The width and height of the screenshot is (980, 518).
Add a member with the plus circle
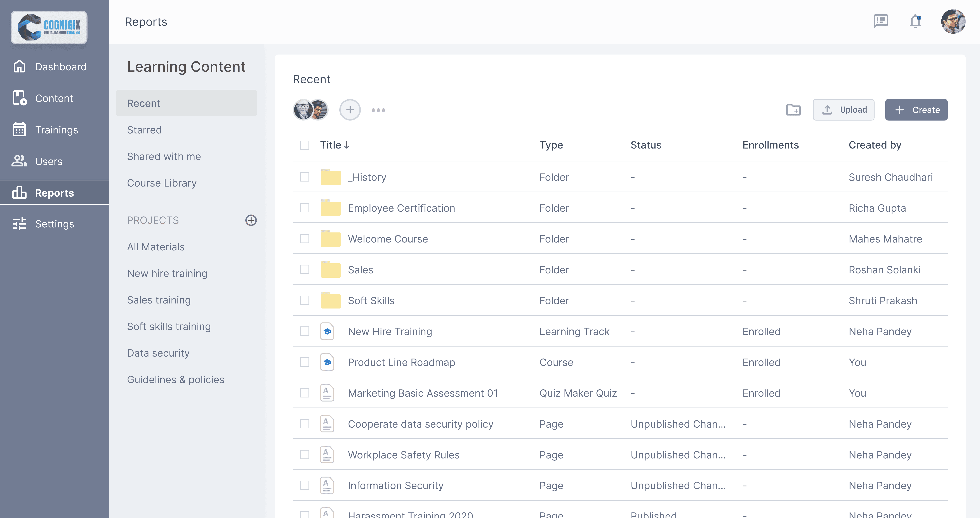[350, 110]
